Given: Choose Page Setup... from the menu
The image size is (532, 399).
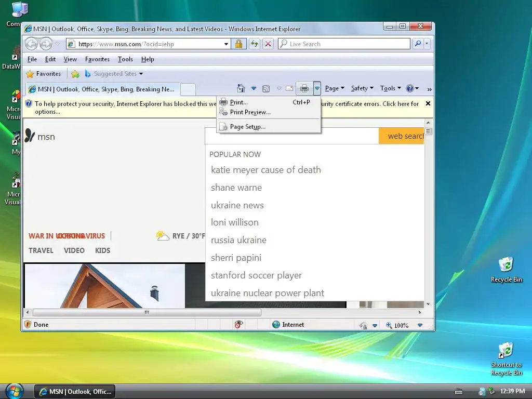Looking at the screenshot, I should point(269,127).
